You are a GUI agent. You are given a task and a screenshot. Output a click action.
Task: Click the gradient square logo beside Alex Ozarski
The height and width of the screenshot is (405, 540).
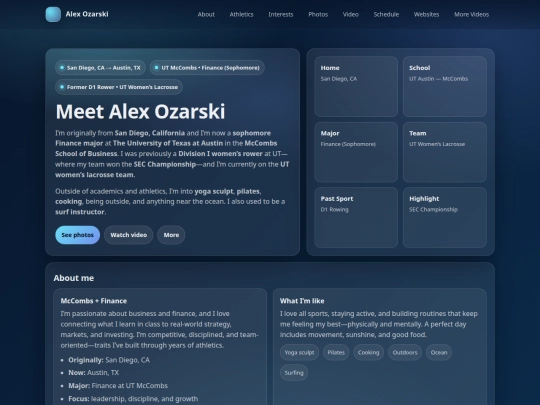pyautogui.click(x=53, y=14)
